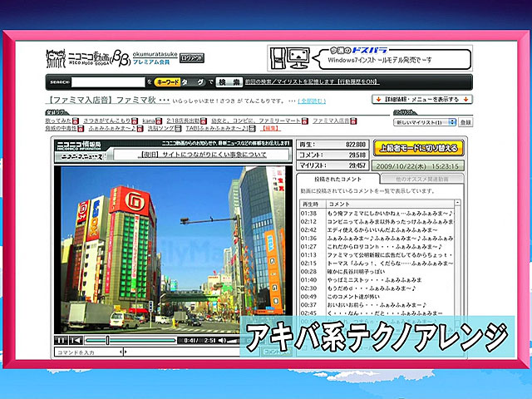Select comment row at 02:12

tap(377, 222)
